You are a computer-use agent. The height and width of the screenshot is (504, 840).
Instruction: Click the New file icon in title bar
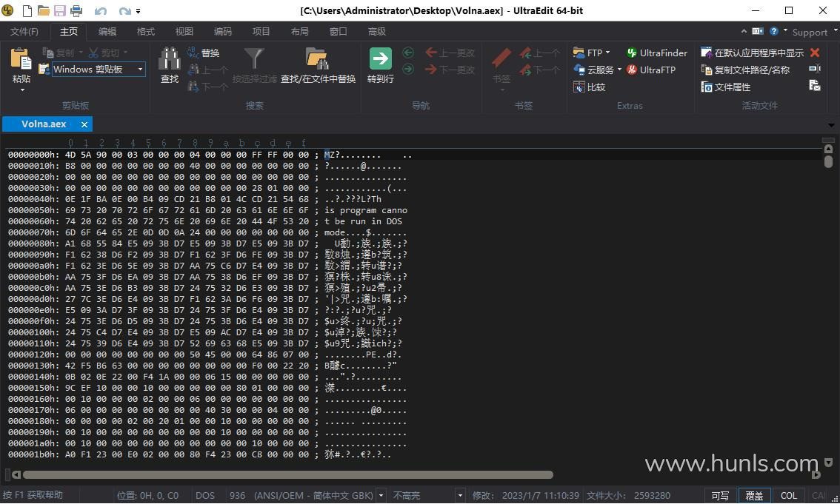point(27,10)
